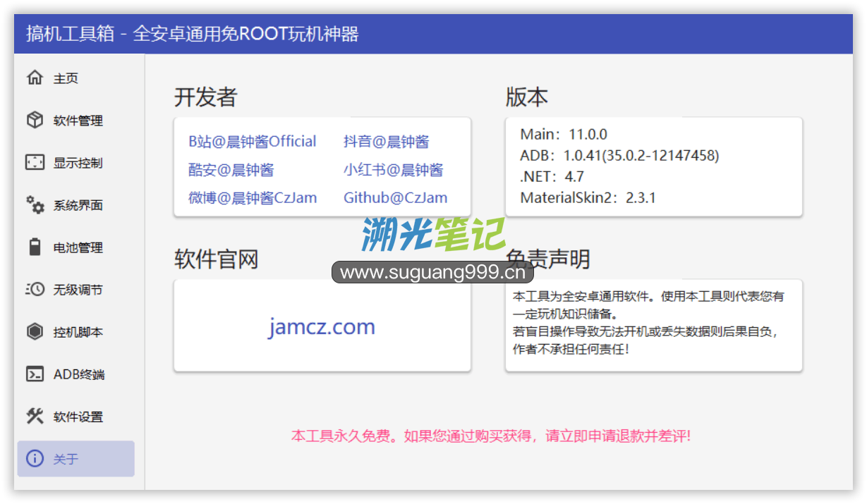Open the 抖音@晨钟酱 link
The width and height of the screenshot is (867, 504).
point(386,142)
